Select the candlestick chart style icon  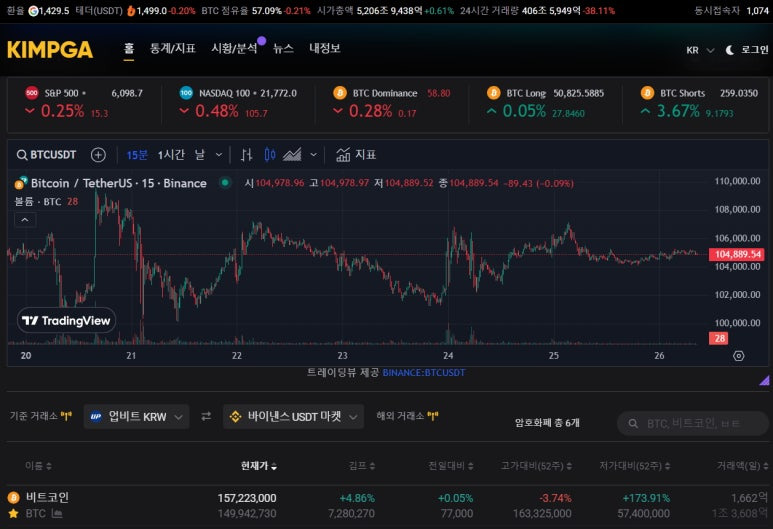(270, 155)
